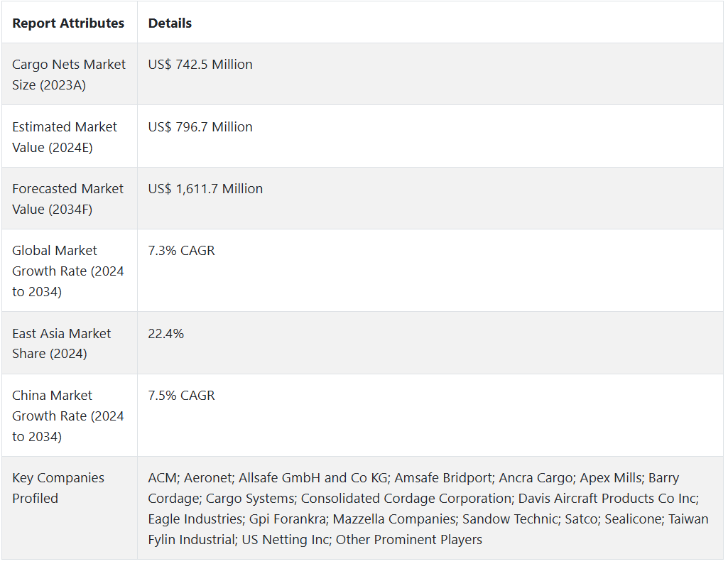Screen dimensions: 728x564
Task: Select the 'Estimated Market Value (2024E)' cell
Action: click(70, 136)
